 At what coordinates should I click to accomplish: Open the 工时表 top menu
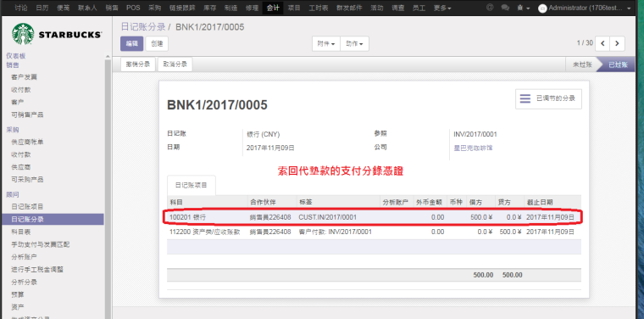pyautogui.click(x=319, y=8)
